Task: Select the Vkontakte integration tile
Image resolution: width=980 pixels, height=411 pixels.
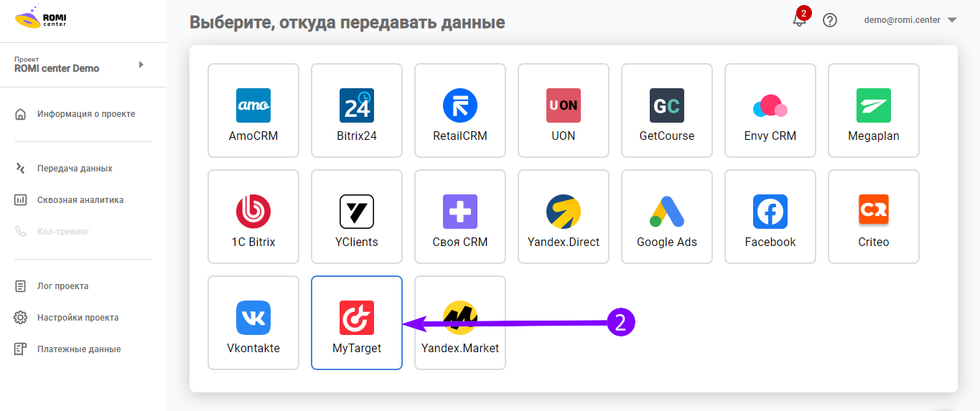Action: point(253,323)
